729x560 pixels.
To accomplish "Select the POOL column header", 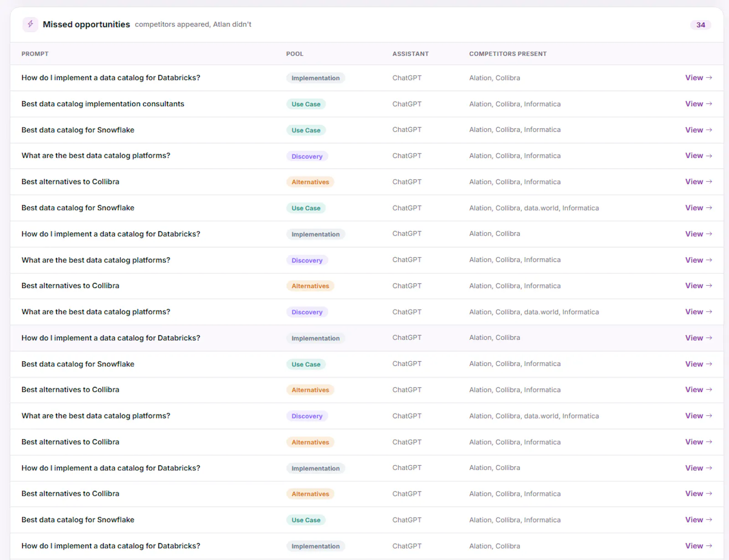I will pyautogui.click(x=295, y=54).
